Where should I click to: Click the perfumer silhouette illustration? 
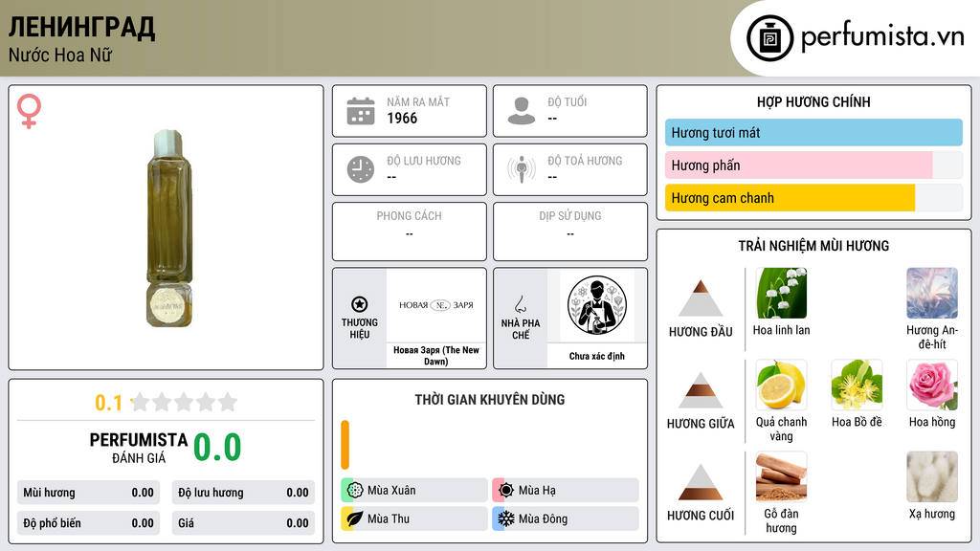pyautogui.click(x=597, y=305)
